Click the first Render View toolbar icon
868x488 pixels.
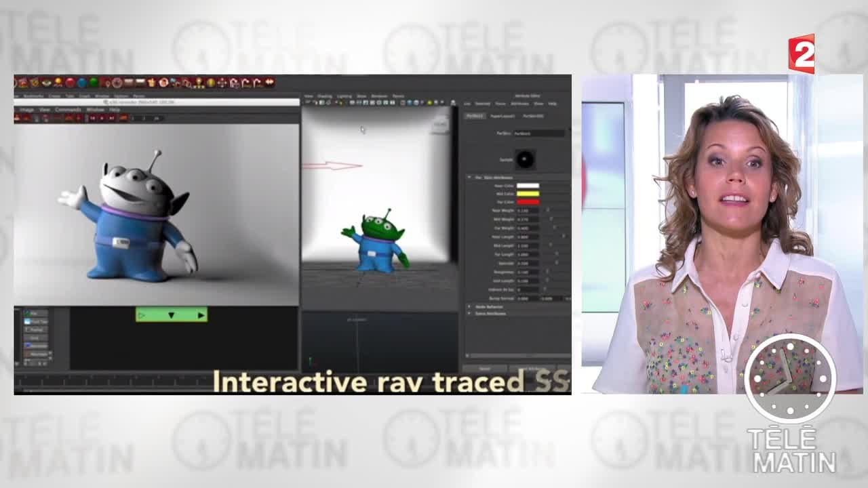pos(17,117)
